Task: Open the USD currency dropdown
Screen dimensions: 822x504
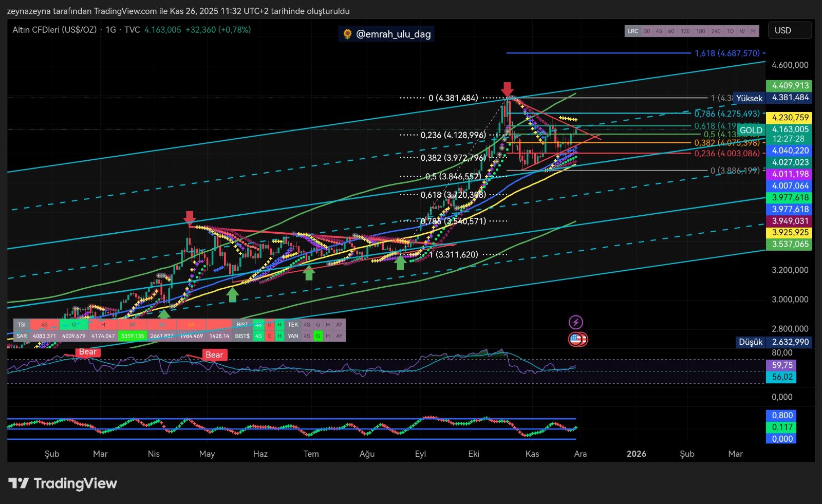Action: point(790,30)
